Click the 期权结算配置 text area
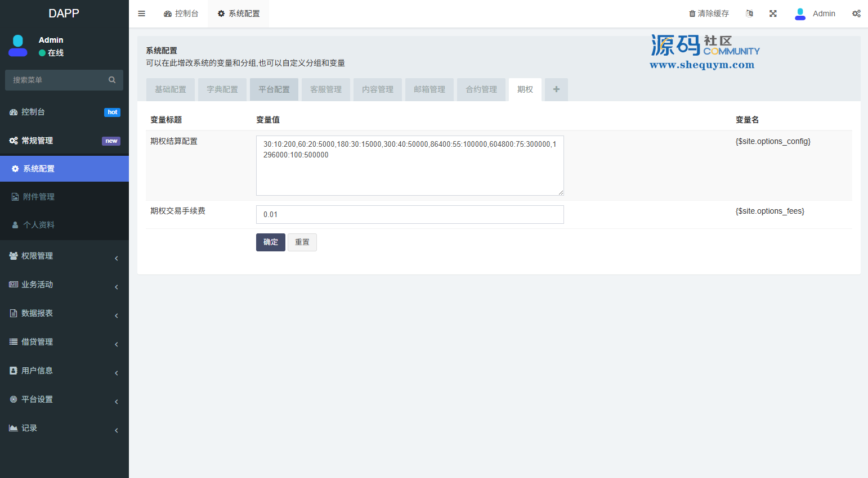 (410, 166)
